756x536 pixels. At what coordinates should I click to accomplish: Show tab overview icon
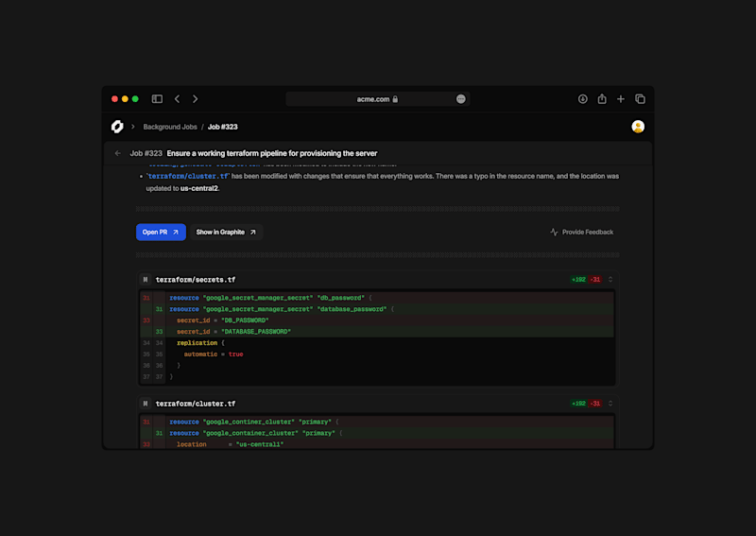[x=640, y=99]
